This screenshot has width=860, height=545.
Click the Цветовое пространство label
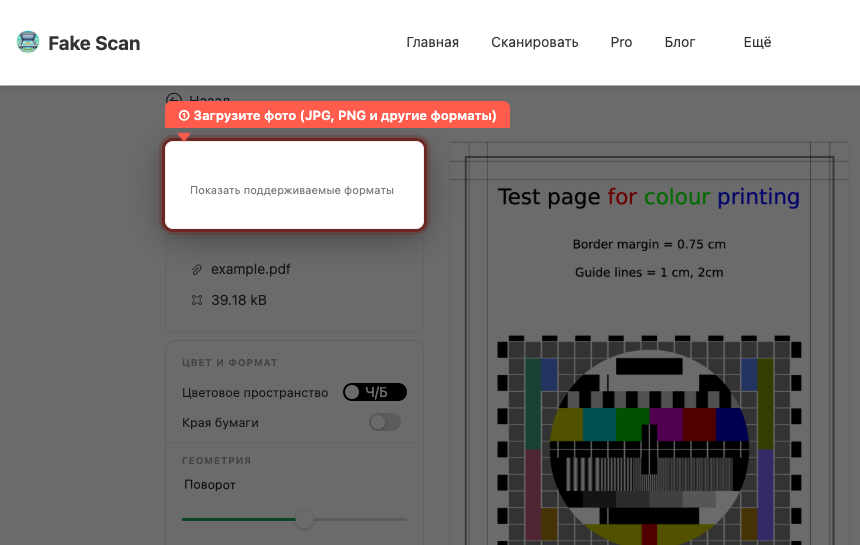(x=255, y=393)
